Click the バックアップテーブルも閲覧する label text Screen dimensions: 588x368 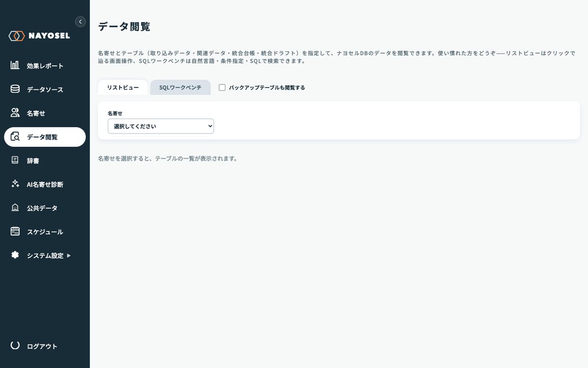(x=267, y=87)
